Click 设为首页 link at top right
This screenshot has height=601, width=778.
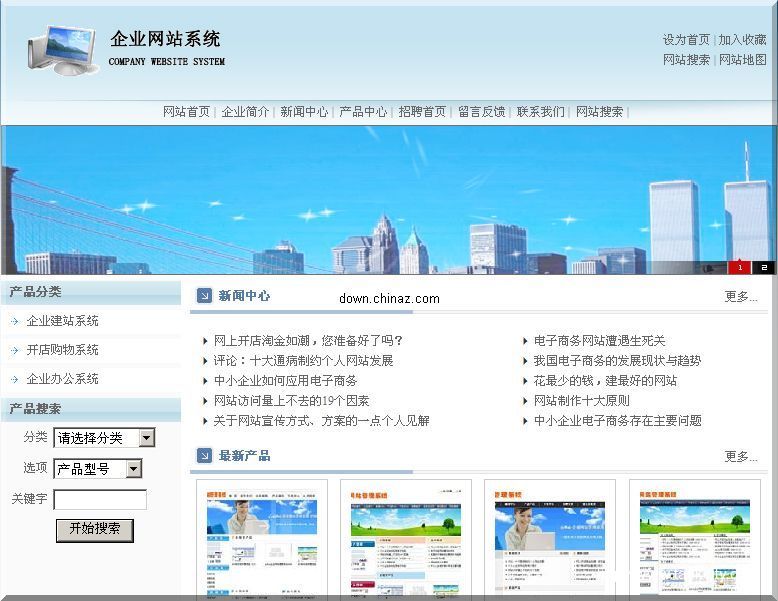pyautogui.click(x=686, y=40)
